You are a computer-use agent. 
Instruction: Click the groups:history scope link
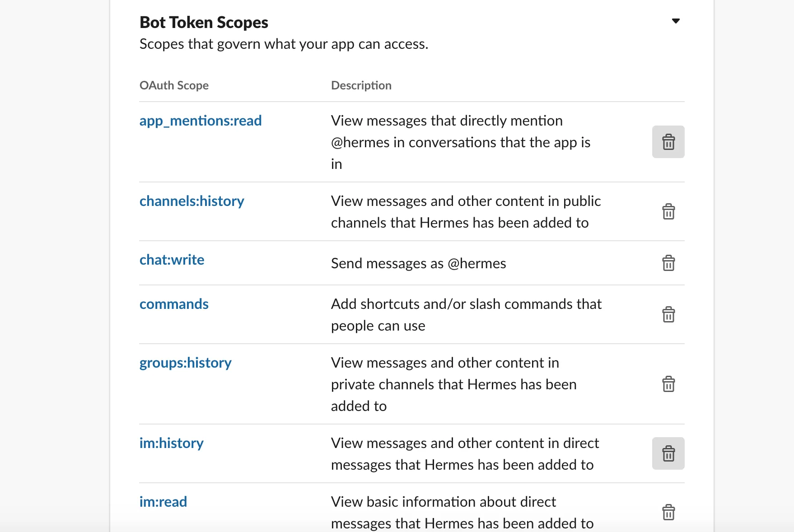pos(185,363)
